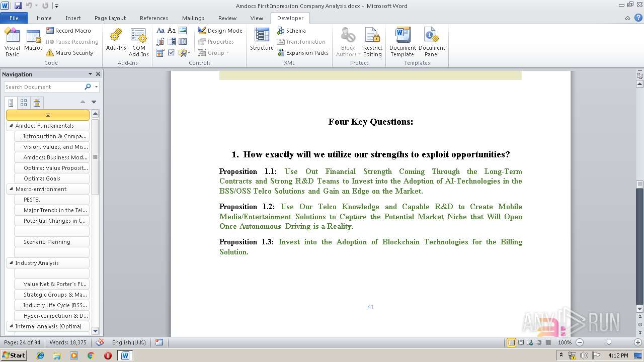Switch to the Home tab
644x362 pixels.
44,18
